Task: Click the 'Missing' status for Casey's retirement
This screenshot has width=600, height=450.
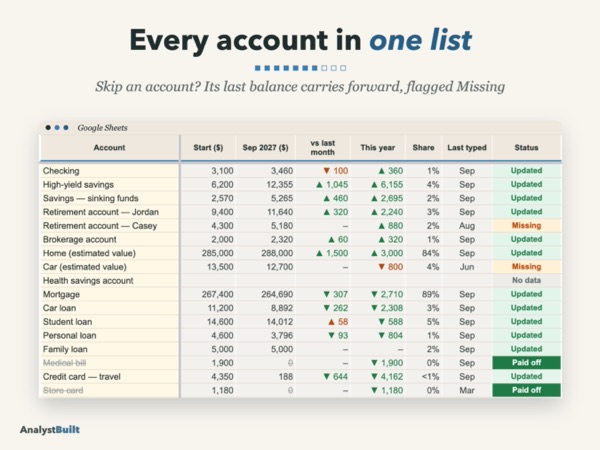Action: pos(527,226)
